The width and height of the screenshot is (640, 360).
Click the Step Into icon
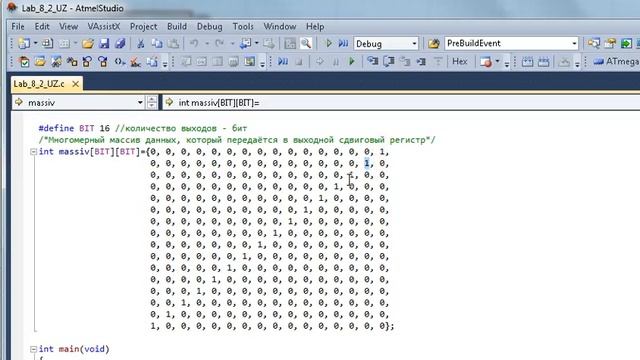(x=373, y=62)
